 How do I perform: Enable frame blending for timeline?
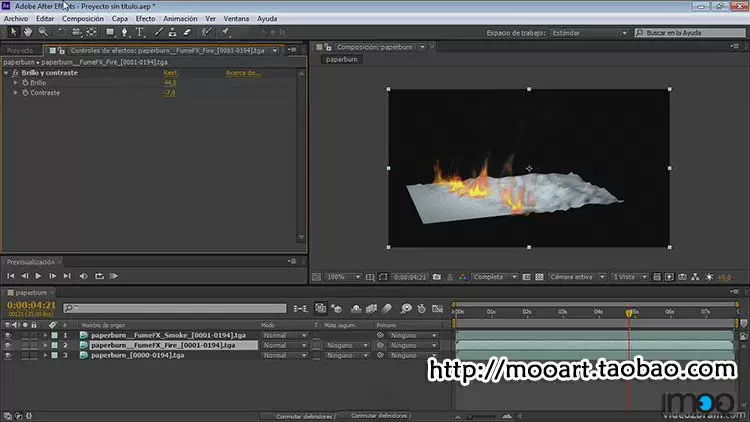pyautogui.click(x=371, y=309)
